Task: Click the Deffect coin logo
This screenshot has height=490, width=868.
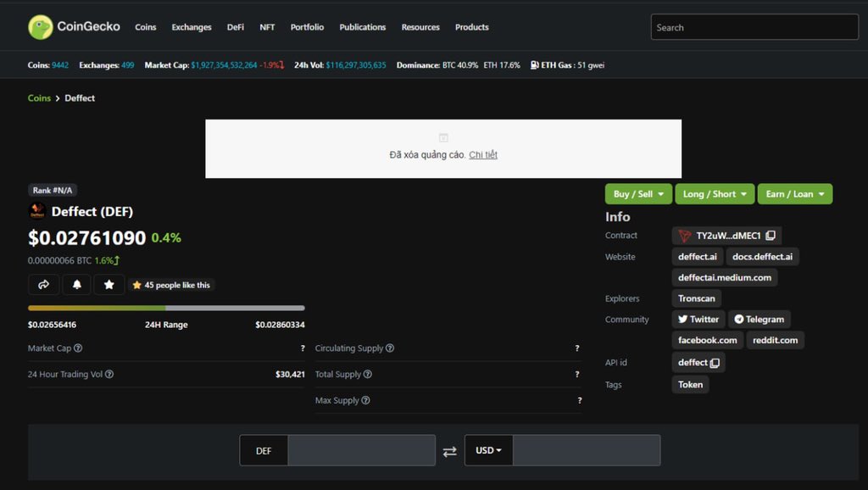Action: 37,211
